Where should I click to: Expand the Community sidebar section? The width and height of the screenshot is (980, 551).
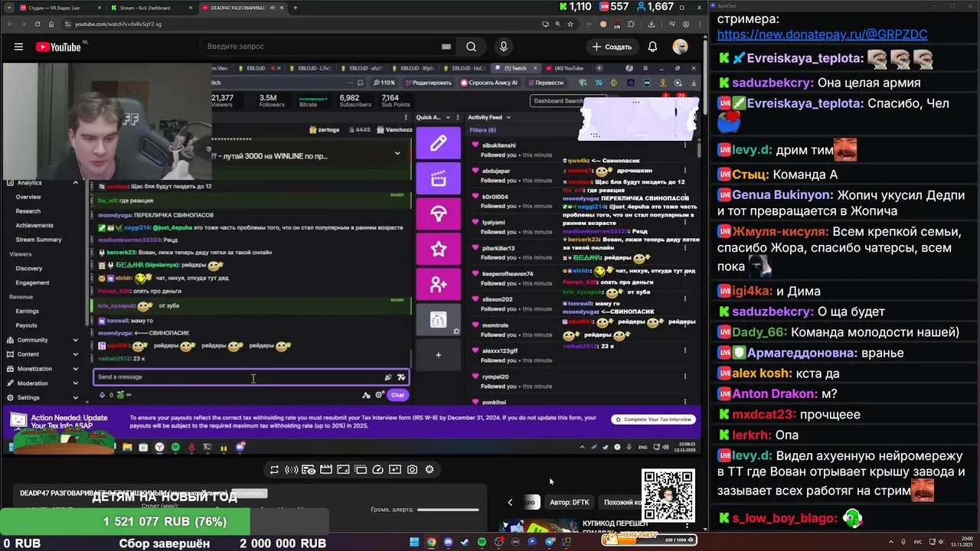[75, 340]
